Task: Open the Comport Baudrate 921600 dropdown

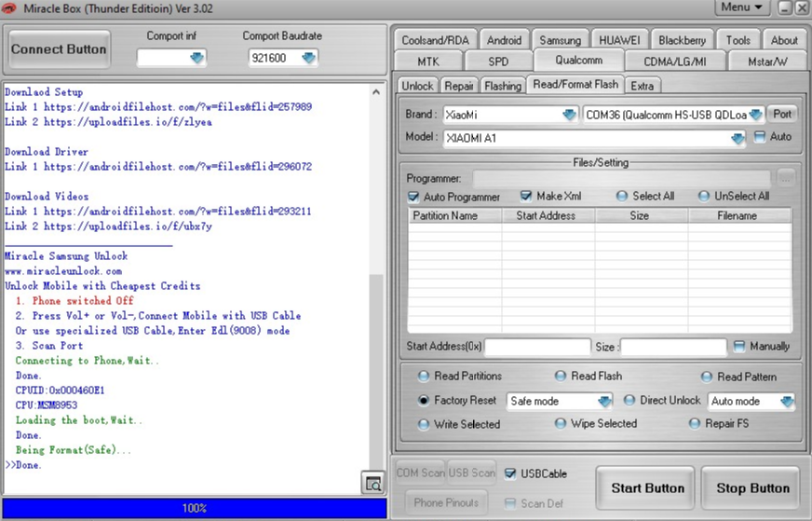Action: pyautogui.click(x=308, y=58)
